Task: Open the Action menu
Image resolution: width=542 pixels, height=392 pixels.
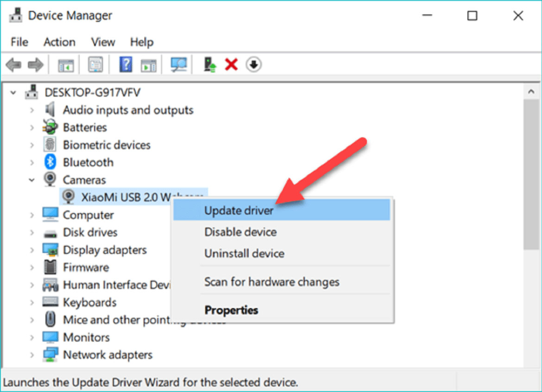Action: pyautogui.click(x=59, y=42)
